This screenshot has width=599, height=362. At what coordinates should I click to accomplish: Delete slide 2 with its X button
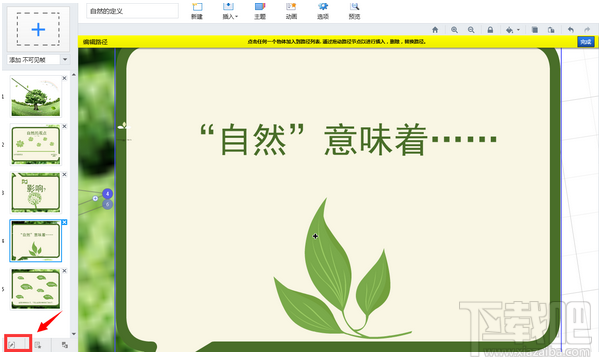65,126
